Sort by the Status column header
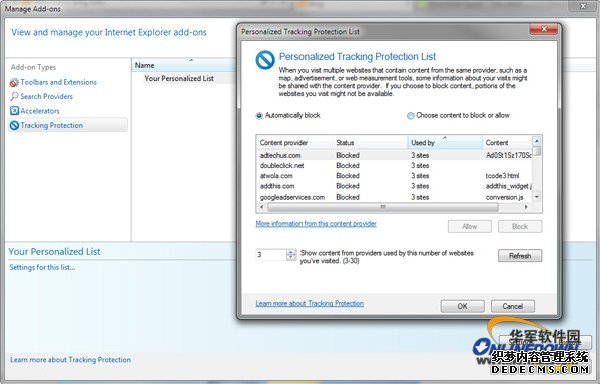Image resolution: width=600 pixels, height=384 pixels. [x=370, y=143]
